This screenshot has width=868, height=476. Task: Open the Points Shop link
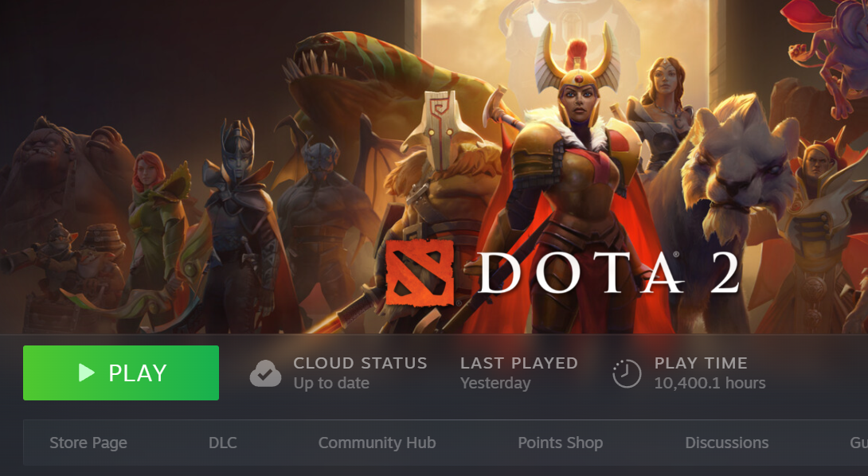click(560, 443)
